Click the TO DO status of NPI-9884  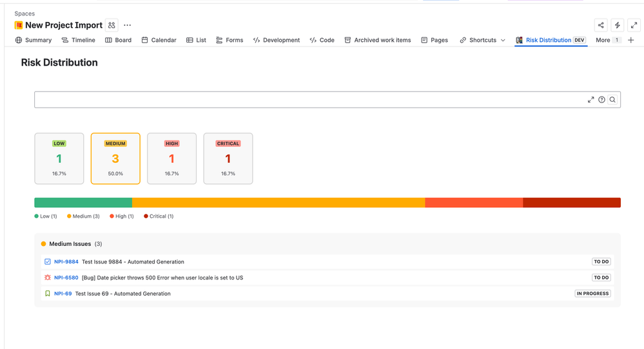click(601, 261)
